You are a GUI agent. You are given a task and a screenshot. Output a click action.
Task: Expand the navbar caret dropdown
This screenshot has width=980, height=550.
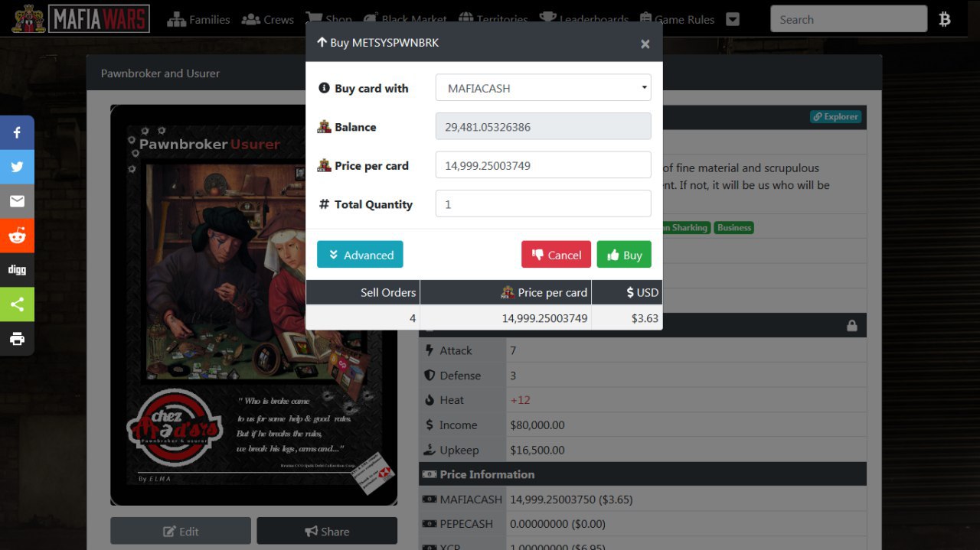click(733, 20)
